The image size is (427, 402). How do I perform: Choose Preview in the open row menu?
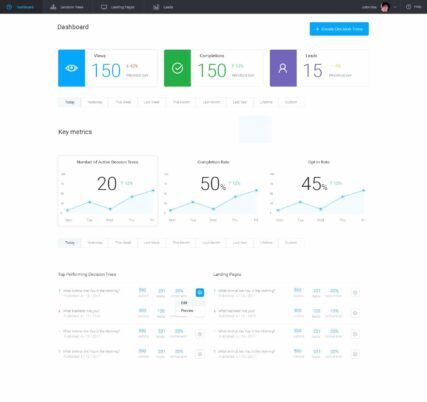click(x=187, y=311)
